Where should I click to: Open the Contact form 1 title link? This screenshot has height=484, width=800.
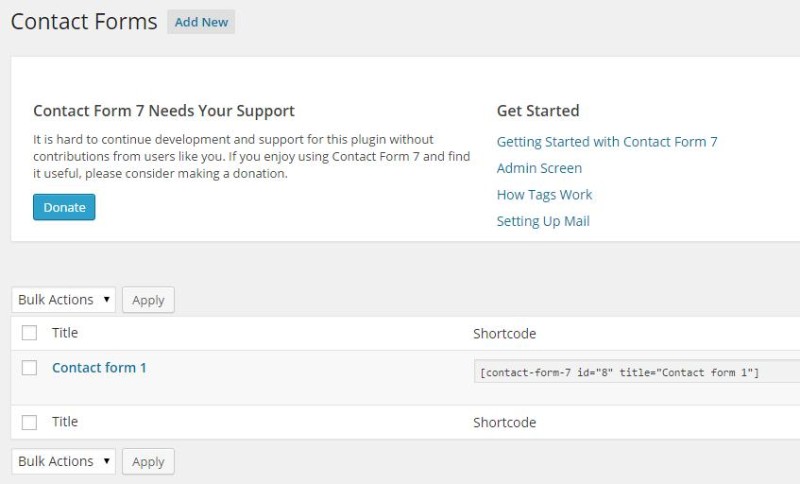point(99,368)
